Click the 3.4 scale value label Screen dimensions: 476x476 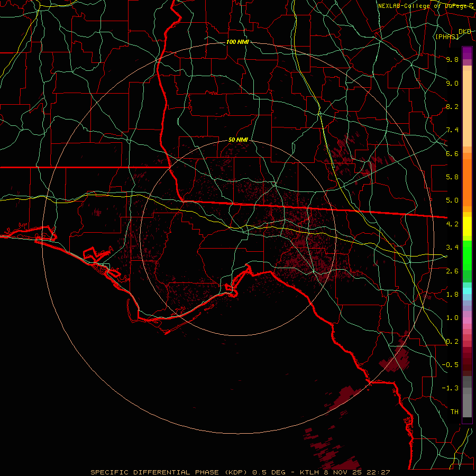[452, 248]
